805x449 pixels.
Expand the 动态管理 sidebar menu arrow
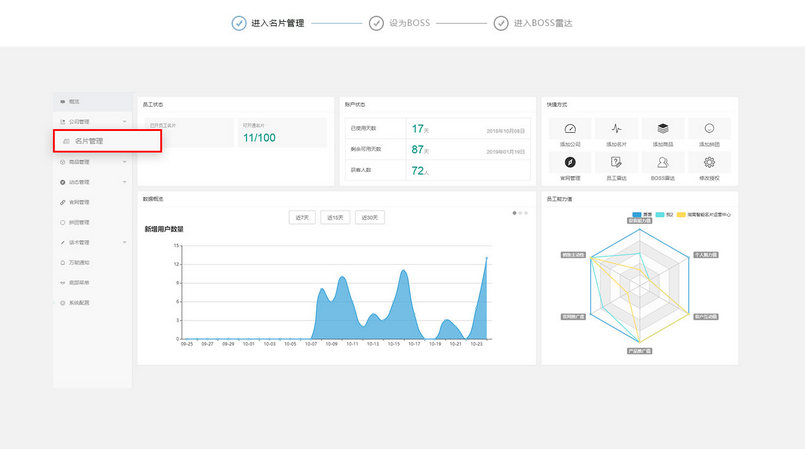[124, 182]
